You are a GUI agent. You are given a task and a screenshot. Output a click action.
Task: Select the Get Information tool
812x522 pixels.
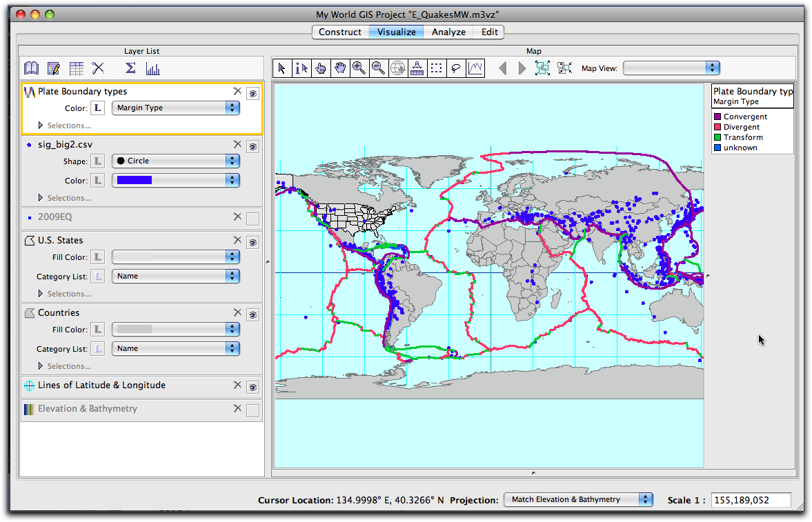301,68
